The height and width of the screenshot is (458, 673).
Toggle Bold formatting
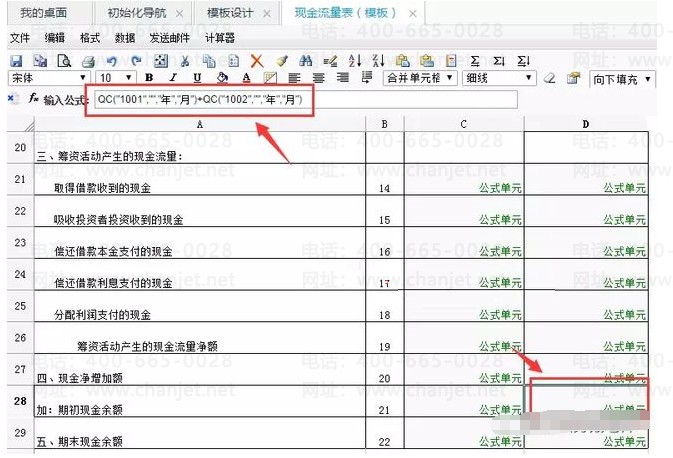(x=149, y=78)
